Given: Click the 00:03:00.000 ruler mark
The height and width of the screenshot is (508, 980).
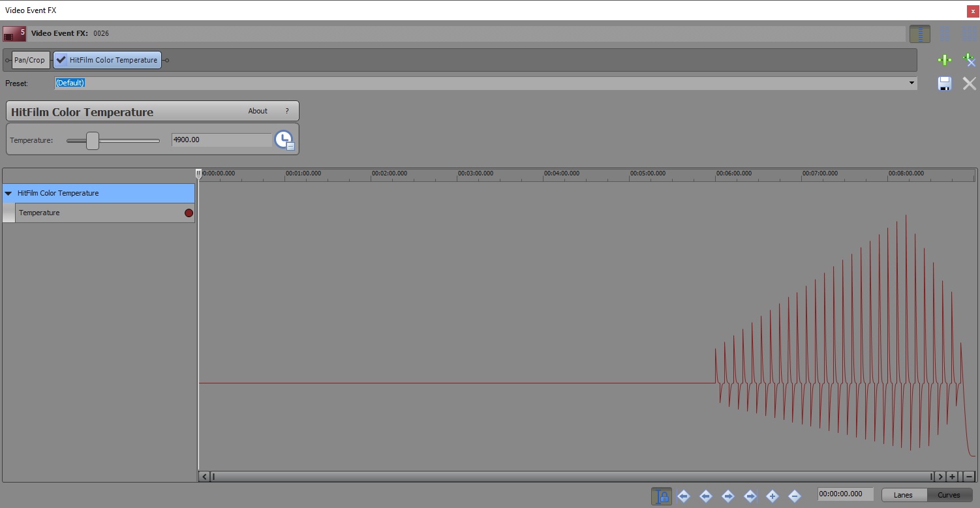Looking at the screenshot, I should [x=476, y=173].
